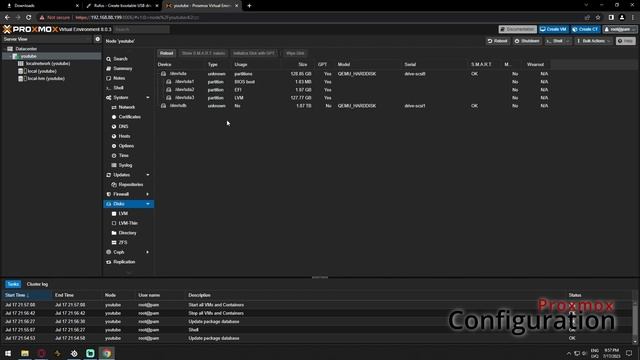Expand the Firewall menu section

click(x=148, y=194)
